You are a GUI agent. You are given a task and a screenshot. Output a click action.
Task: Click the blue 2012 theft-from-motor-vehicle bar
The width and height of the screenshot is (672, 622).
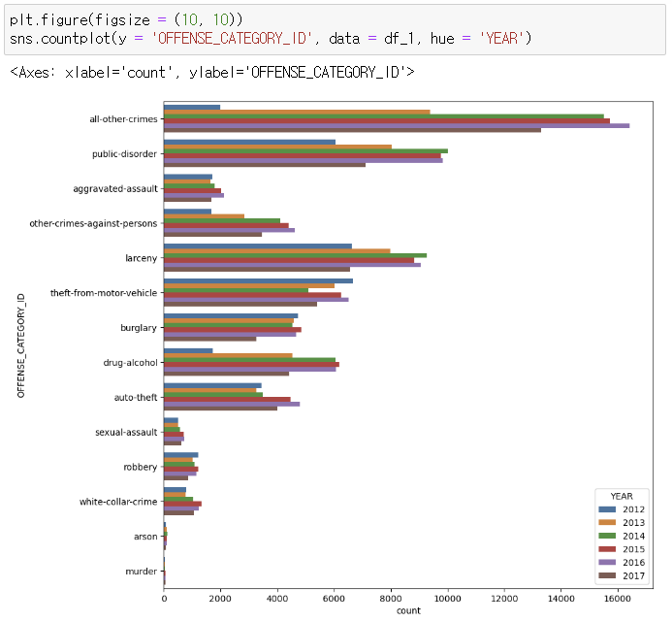(259, 281)
